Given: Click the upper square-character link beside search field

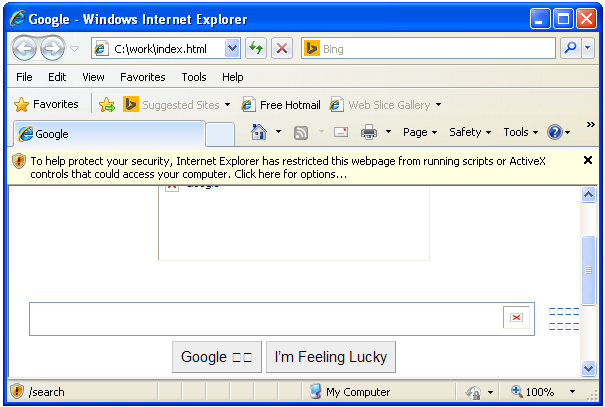Looking at the screenshot, I should coord(564,312).
